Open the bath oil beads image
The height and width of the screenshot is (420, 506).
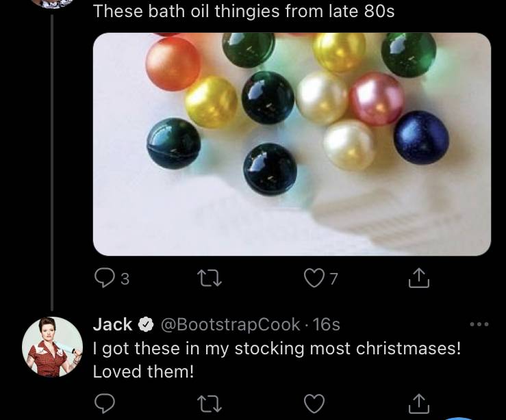(292, 144)
